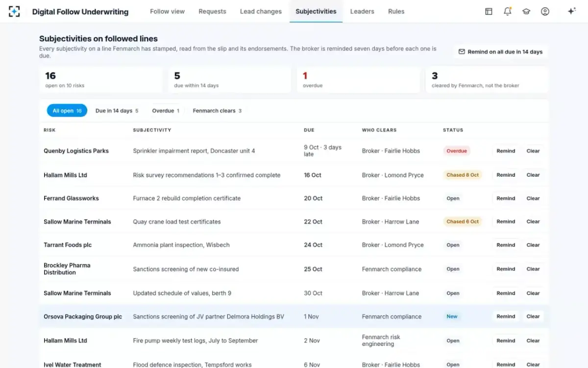Clear Ferrand Glassworks subjectivity
588x368 pixels.
(533, 199)
